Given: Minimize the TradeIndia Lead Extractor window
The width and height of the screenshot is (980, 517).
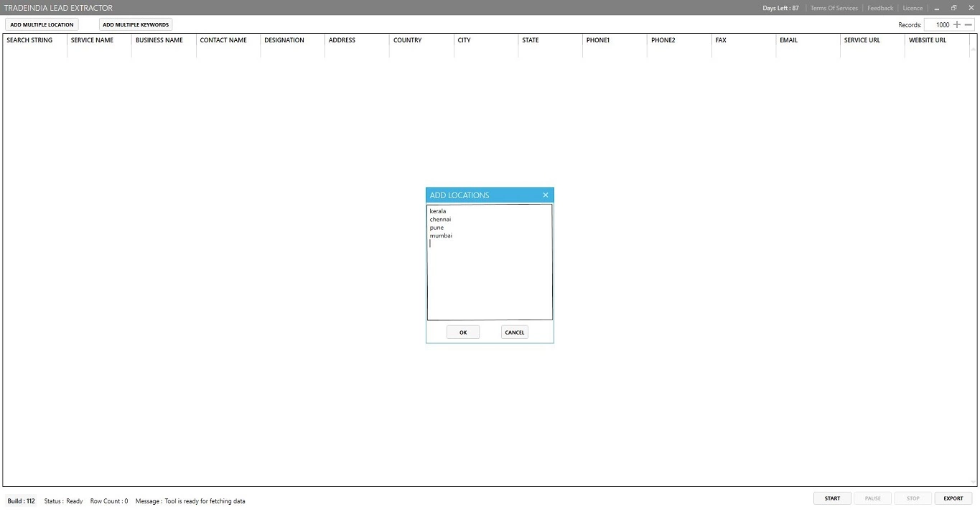Looking at the screenshot, I should [937, 8].
